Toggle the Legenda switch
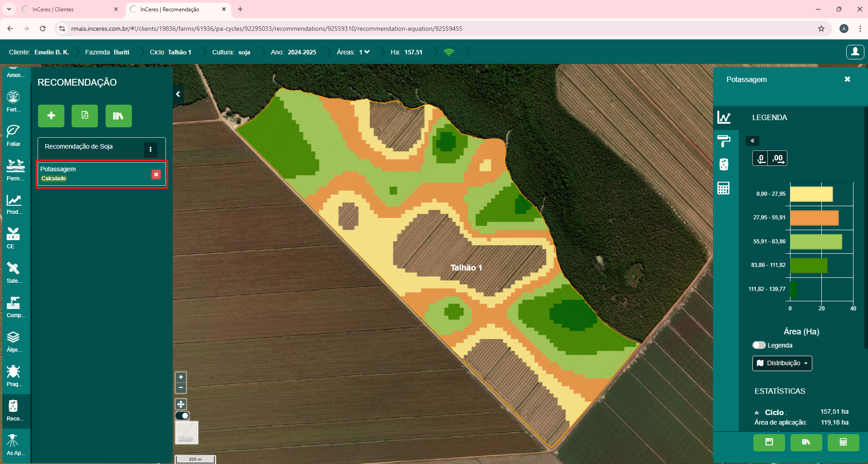 point(759,345)
